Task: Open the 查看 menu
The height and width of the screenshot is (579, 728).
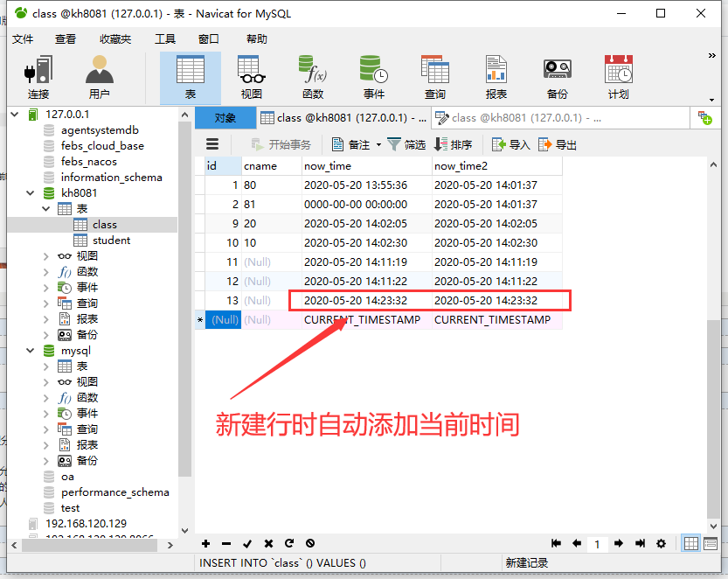Action: point(65,39)
